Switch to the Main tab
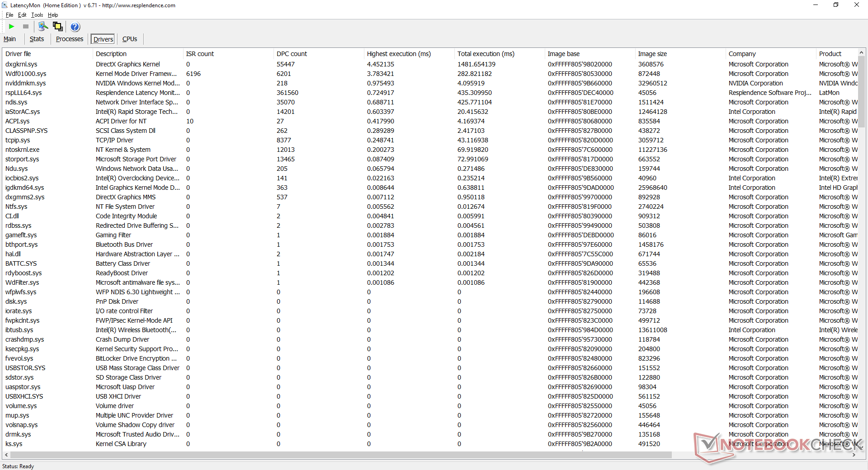The image size is (868, 470). (9, 39)
